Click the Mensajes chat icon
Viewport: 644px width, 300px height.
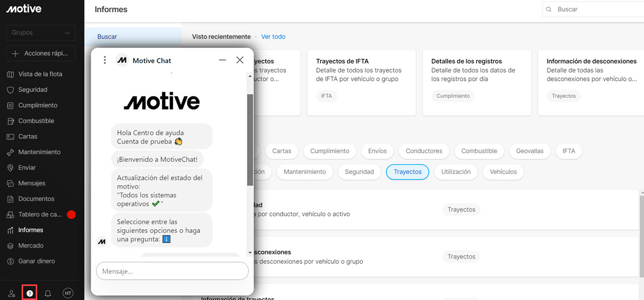coord(10,183)
